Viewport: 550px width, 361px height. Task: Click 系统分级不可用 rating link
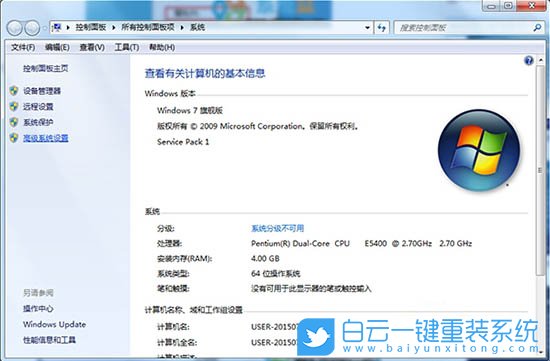click(x=277, y=228)
